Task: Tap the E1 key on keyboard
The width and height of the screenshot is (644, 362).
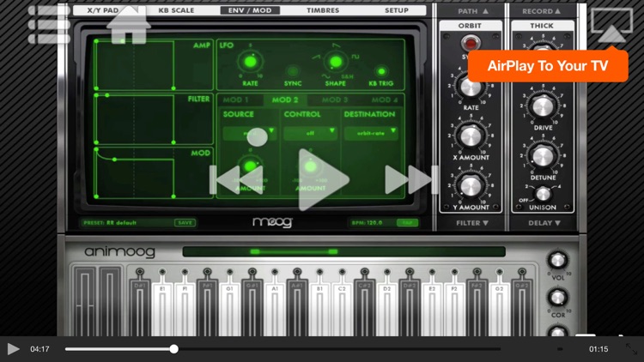Action: 162,308
